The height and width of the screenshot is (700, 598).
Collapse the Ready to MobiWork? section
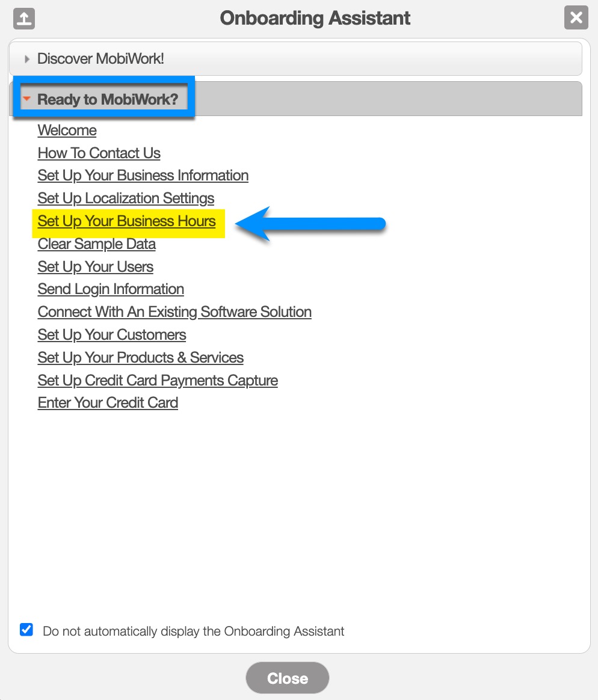108,99
